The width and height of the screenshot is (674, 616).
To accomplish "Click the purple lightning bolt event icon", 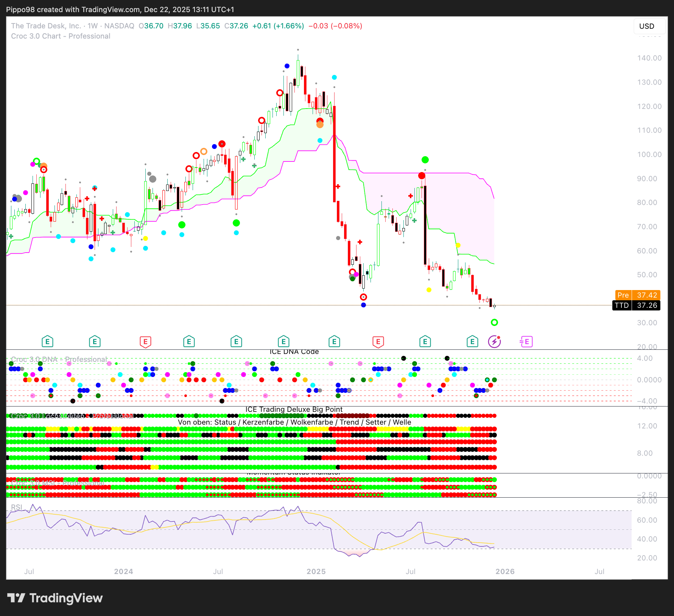I will click(494, 342).
